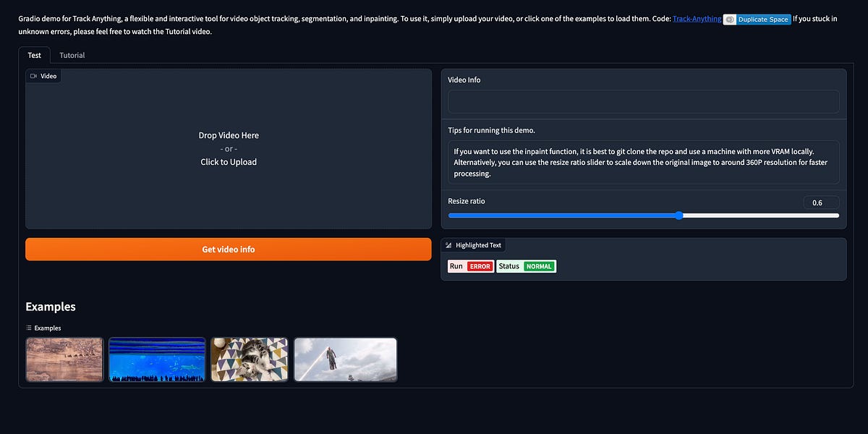The image size is (868, 434).
Task: Click the Status NORMAL highlighted label
Action: pos(526,266)
